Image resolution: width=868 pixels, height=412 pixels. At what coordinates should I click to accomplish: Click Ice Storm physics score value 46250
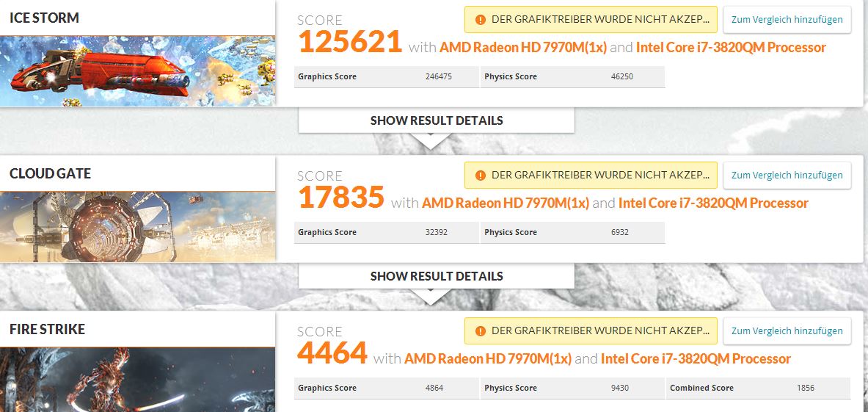pos(622,77)
